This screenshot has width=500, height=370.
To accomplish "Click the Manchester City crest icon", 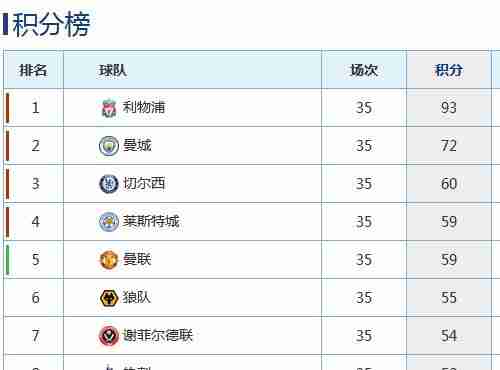I will 109,146.
